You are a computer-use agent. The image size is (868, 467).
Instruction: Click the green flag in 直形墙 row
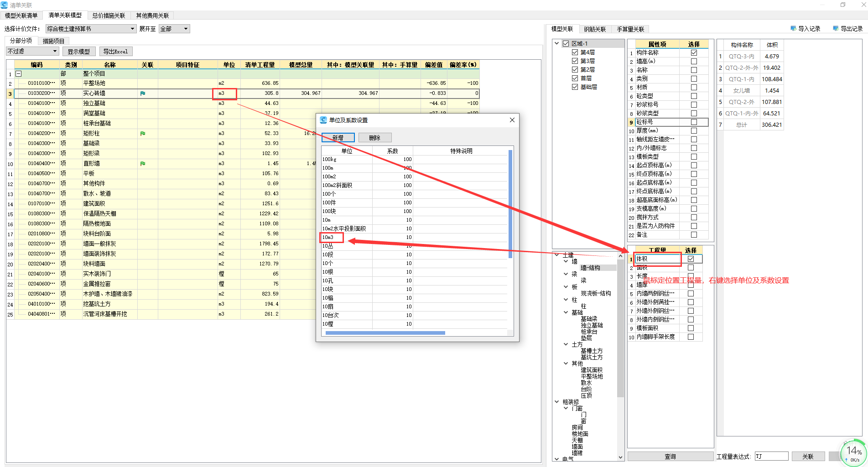coord(143,163)
